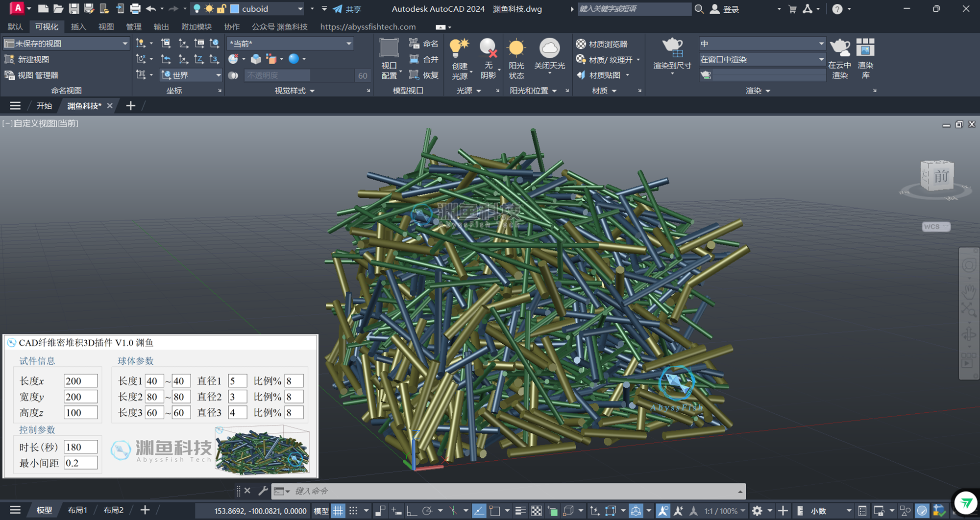Image resolution: width=980 pixels, height=520 pixels.
Task: Click the Save floppy disk icon
Action: coord(73,9)
